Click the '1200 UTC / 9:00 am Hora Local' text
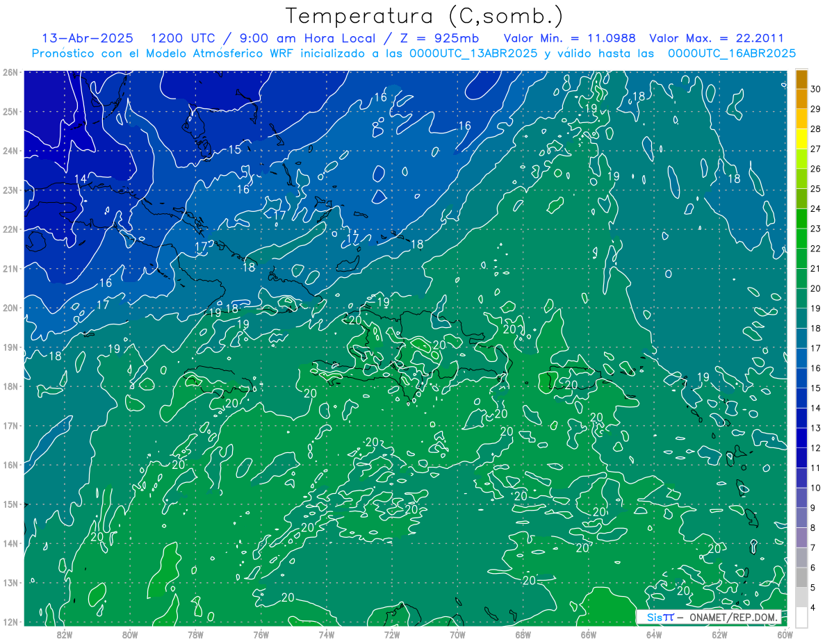 coord(262,38)
